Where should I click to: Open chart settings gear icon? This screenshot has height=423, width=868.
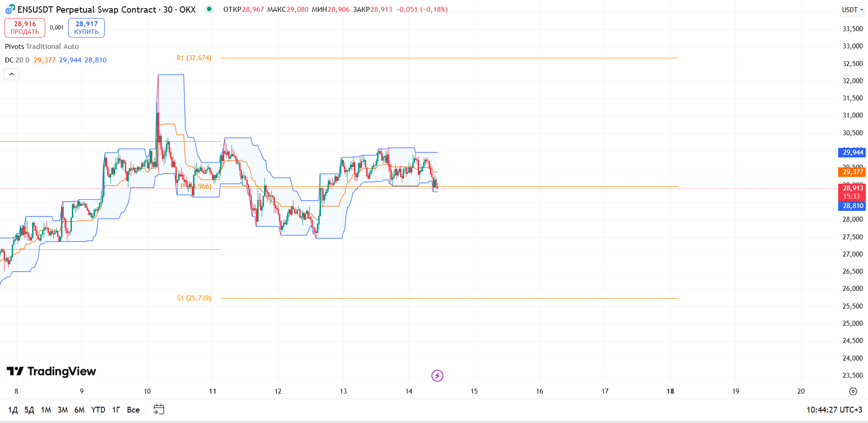pos(853,391)
